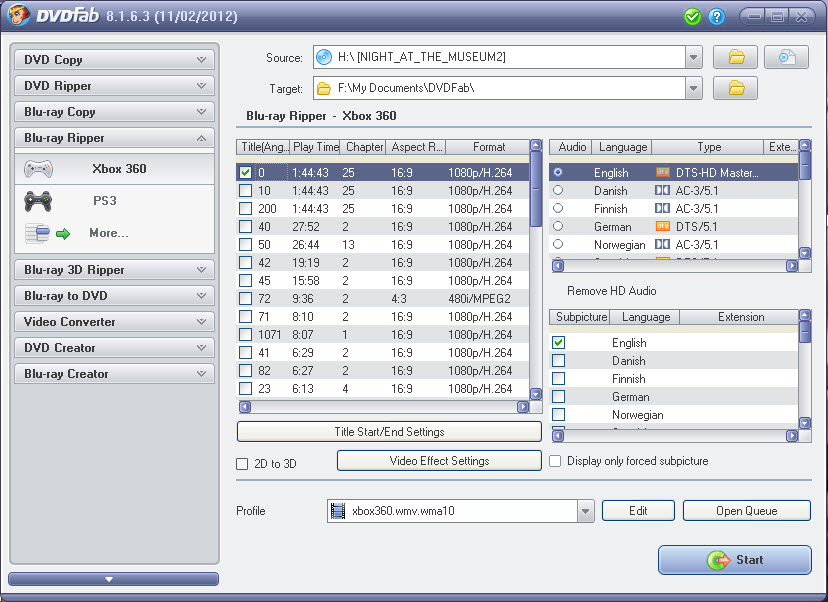
Task: Uncheck title 0 checkbox
Action: 245,173
